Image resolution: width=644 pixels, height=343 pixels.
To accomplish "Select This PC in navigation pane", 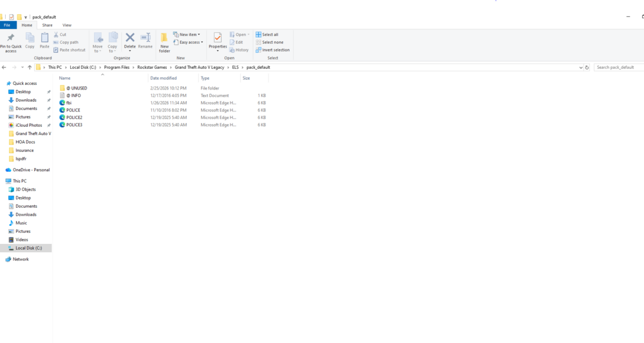I will click(x=19, y=181).
